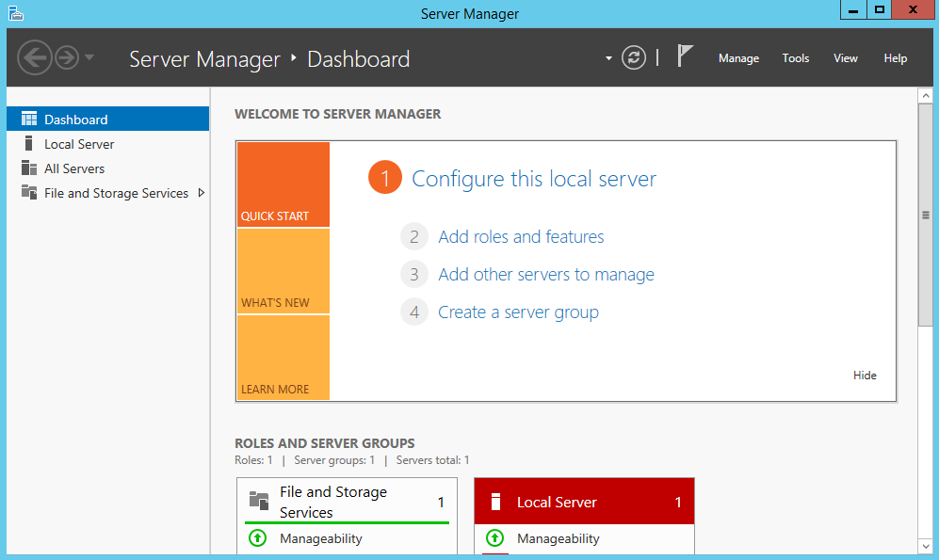Image resolution: width=939 pixels, height=560 pixels.
Task: Click the All Servers icon in the sidebar
Action: (x=29, y=168)
